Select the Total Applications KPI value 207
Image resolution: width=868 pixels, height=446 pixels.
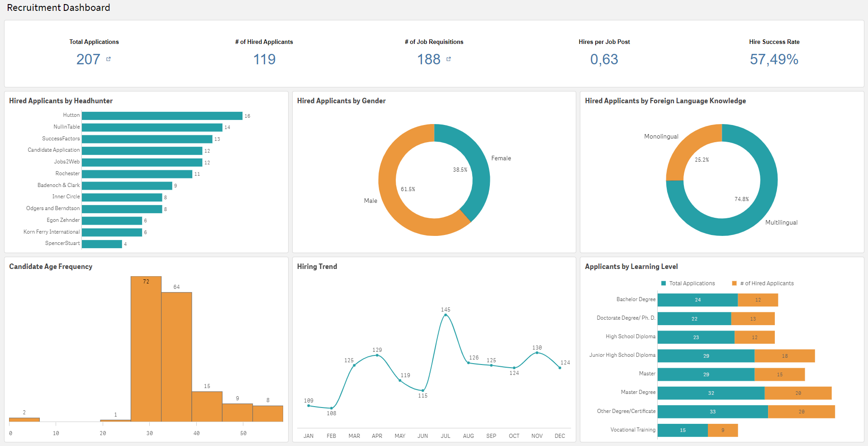click(88, 59)
